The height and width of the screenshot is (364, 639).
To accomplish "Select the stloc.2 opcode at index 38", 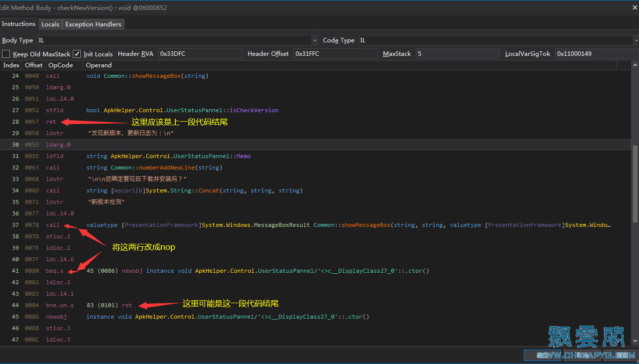I will [58, 236].
